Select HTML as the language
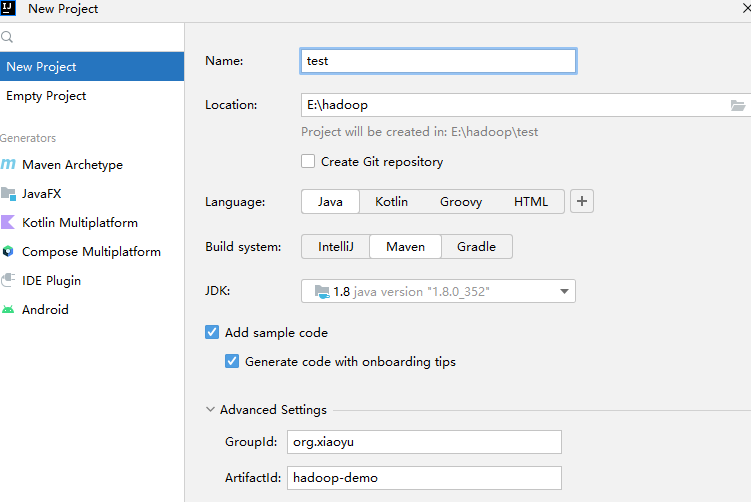Viewport: 751px width, 502px height. (x=531, y=202)
